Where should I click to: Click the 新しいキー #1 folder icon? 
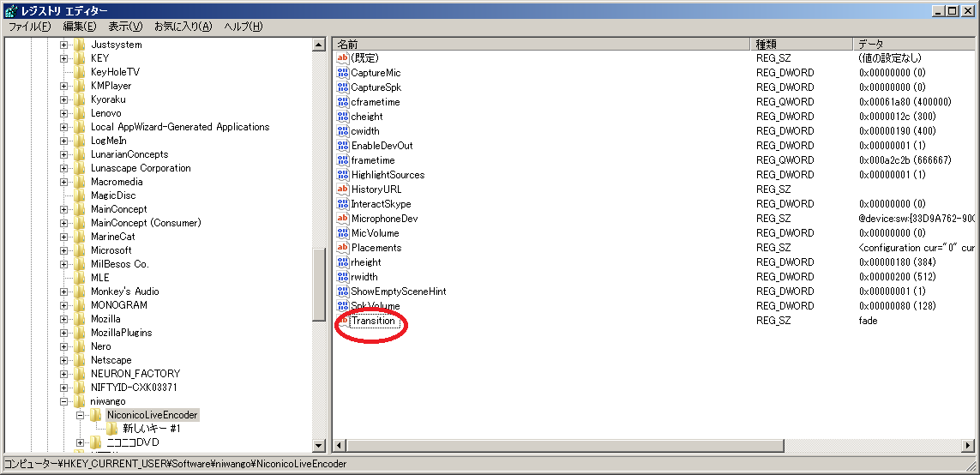[x=111, y=428]
